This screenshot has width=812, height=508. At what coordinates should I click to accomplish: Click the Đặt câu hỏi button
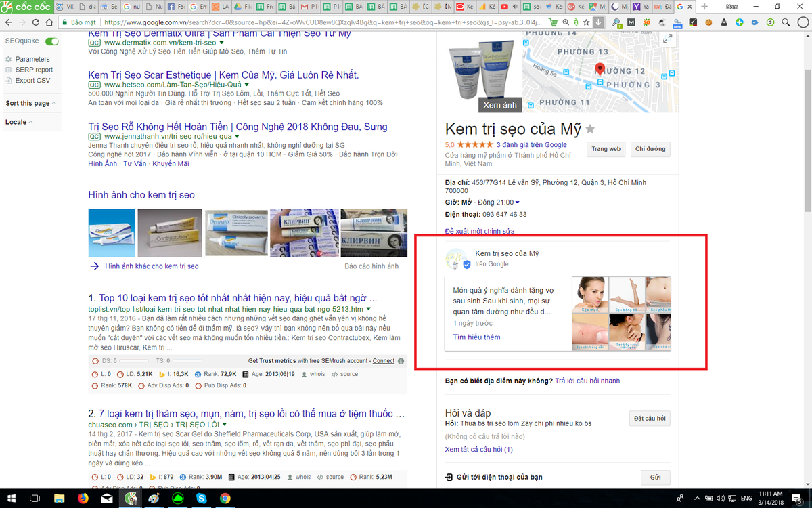(x=650, y=418)
